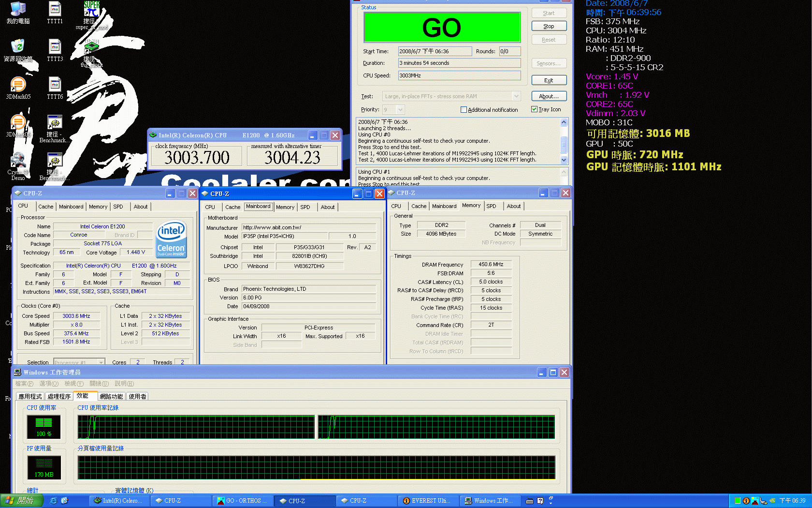Screen dimensions: 812x508
Task: Click the the_clock shortcut icon
Action: coord(91,46)
